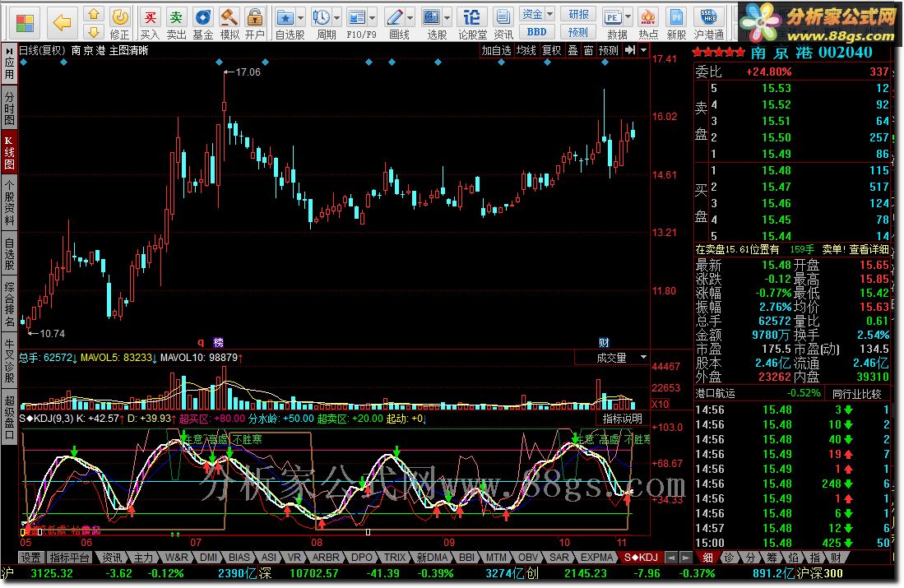Image resolution: width=904 pixels, height=588 pixels.
Task: Click the 预测 toolbar button
Action: pos(578,32)
